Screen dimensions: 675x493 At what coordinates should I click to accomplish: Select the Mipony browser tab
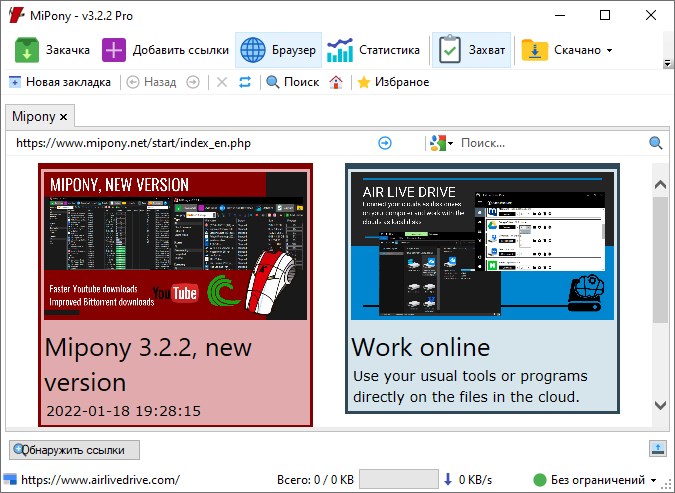(x=34, y=116)
